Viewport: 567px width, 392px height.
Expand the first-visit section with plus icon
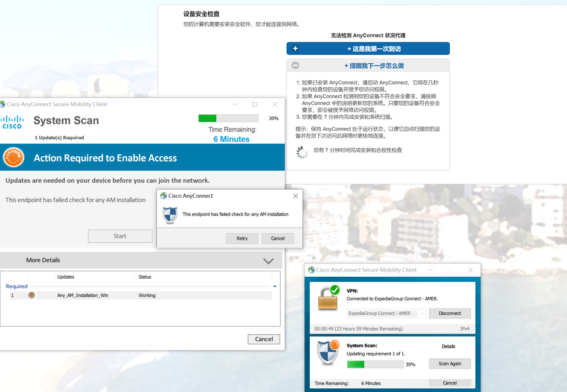pos(295,49)
